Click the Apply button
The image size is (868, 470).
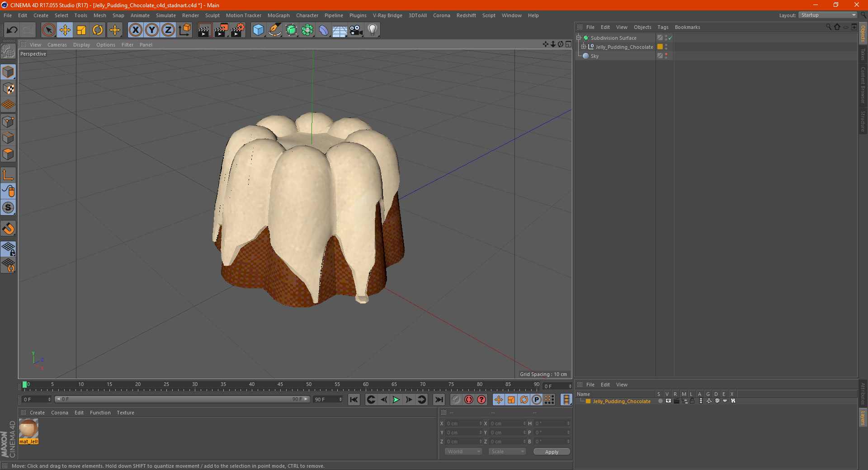pos(552,452)
